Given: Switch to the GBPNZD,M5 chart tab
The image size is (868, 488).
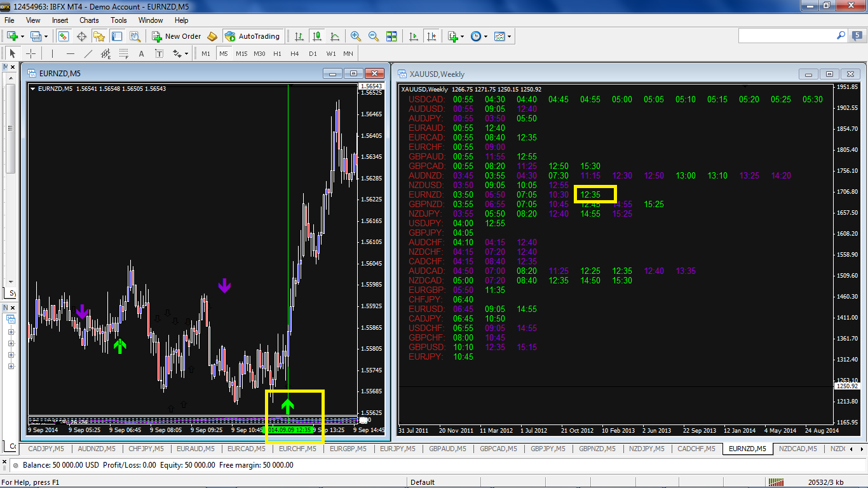Looking at the screenshot, I should coord(597,449).
